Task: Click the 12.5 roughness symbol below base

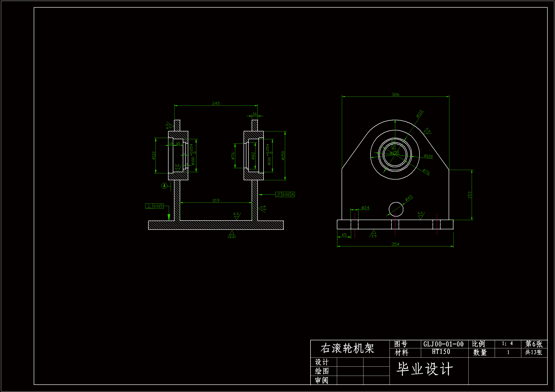Action: [232, 235]
